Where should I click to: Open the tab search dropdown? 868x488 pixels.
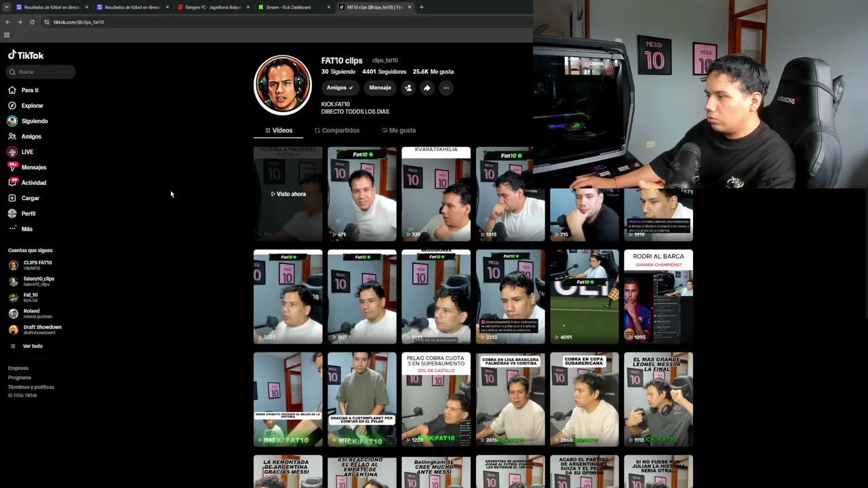(5, 7)
